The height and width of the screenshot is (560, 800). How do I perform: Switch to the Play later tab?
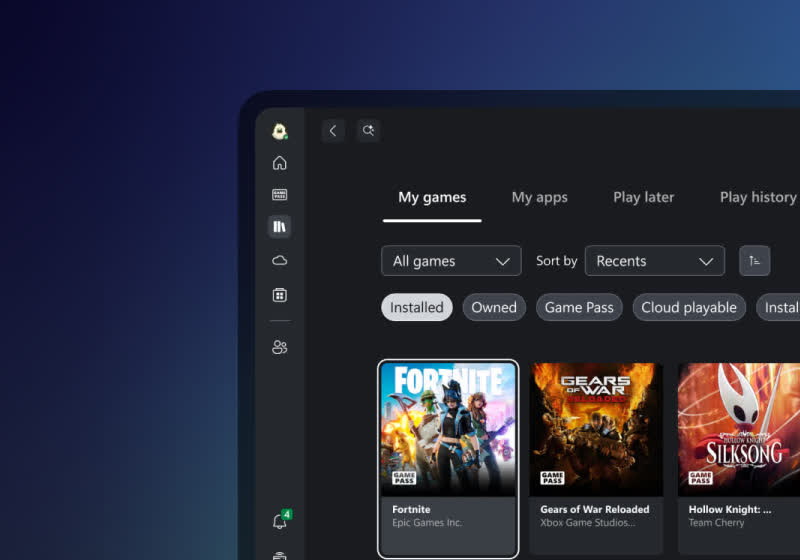click(x=643, y=197)
